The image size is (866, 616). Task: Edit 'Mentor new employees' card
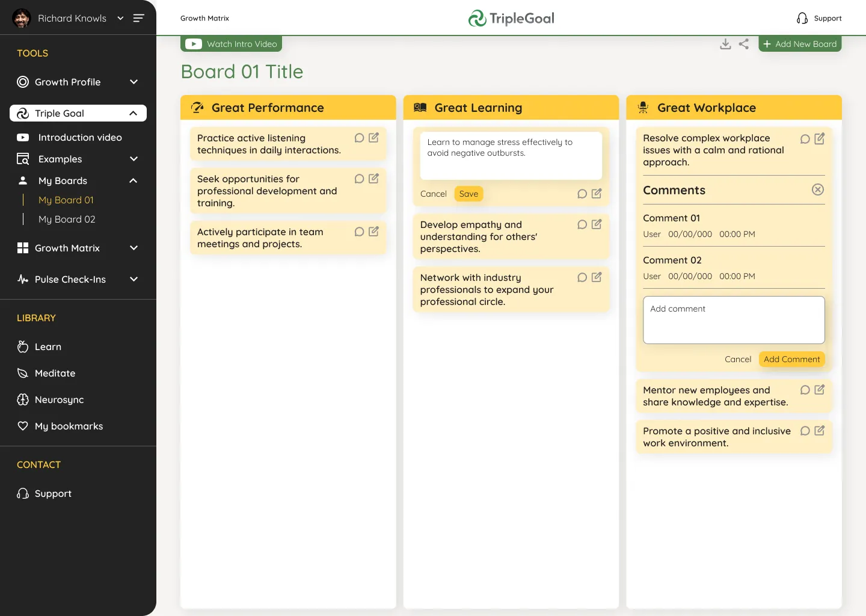coord(819,390)
